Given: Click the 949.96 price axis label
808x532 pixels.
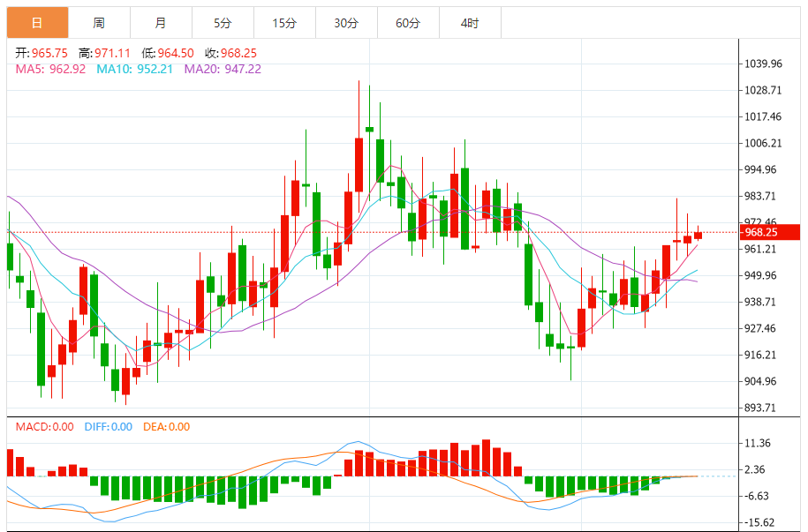Looking at the screenshot, I should (760, 275).
